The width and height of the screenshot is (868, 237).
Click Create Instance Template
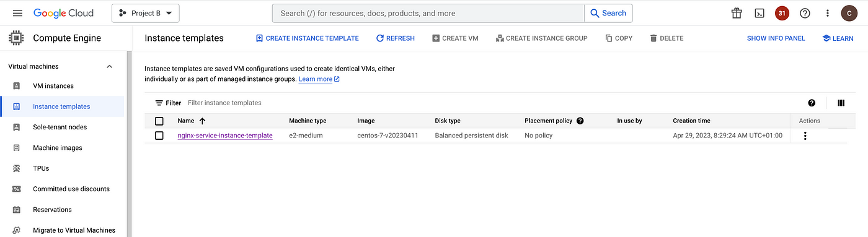(307, 38)
